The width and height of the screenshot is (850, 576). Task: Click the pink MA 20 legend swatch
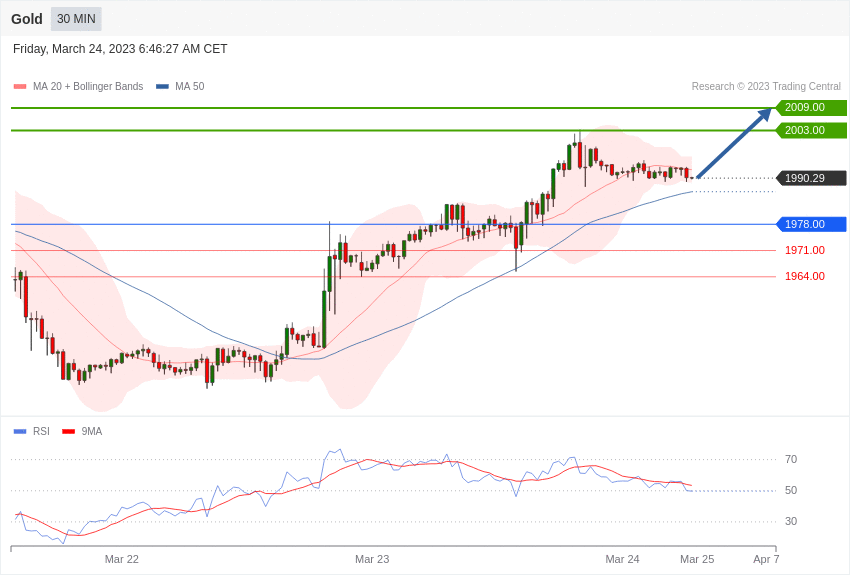pos(20,87)
